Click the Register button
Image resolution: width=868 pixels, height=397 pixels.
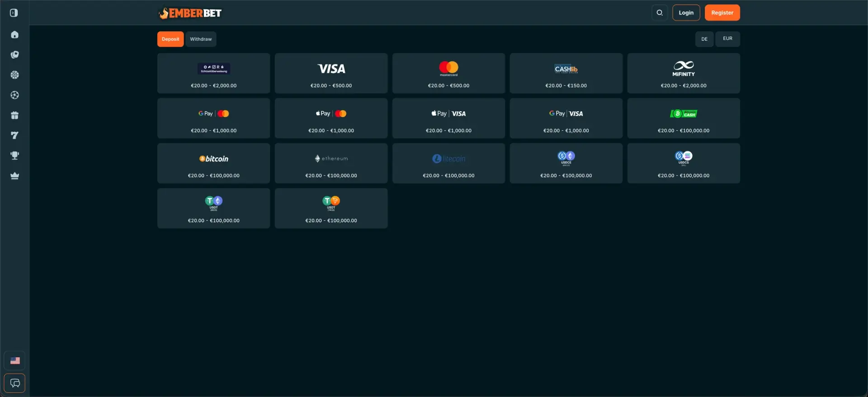click(722, 13)
